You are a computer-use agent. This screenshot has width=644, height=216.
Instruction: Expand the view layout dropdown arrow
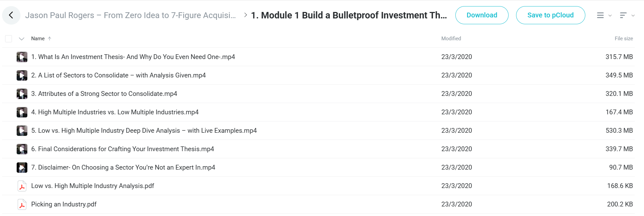(x=610, y=16)
